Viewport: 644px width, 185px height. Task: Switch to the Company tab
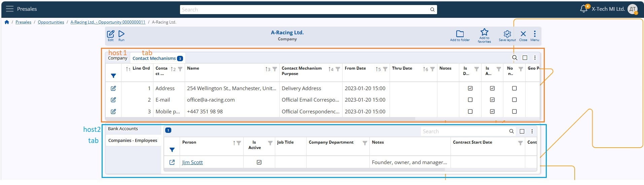pyautogui.click(x=117, y=58)
